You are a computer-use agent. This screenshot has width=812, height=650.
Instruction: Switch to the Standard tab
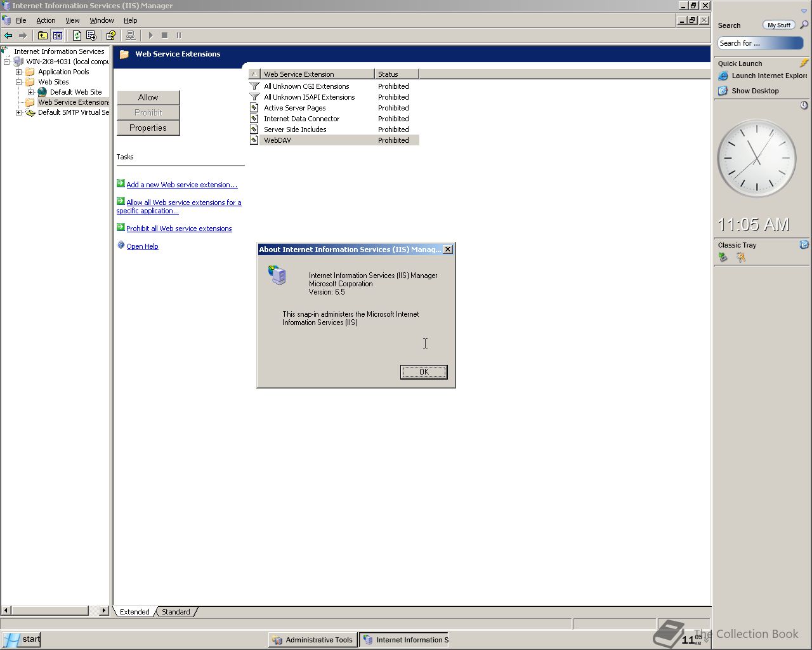coord(176,612)
